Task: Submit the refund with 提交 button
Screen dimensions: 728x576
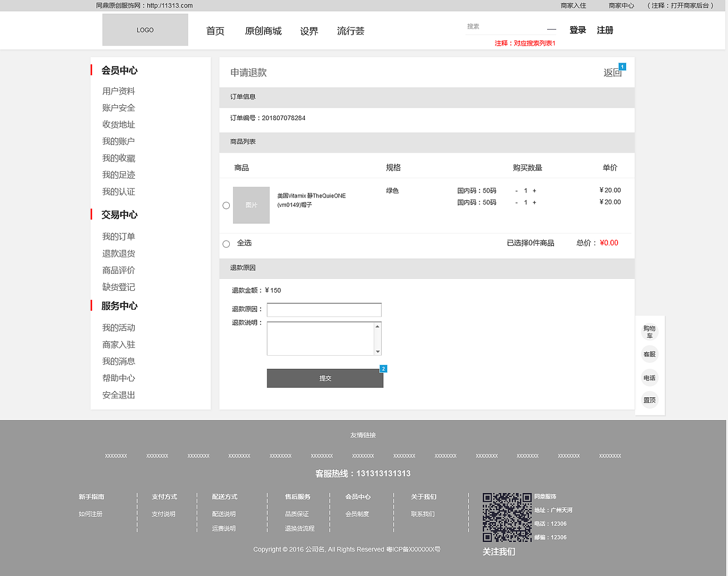Action: [x=325, y=378]
